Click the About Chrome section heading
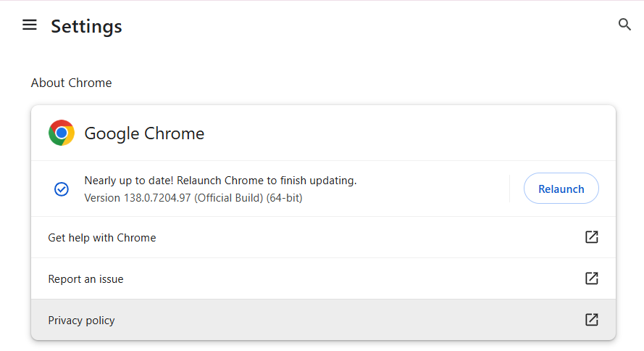The height and width of the screenshot is (351, 644). tap(71, 83)
